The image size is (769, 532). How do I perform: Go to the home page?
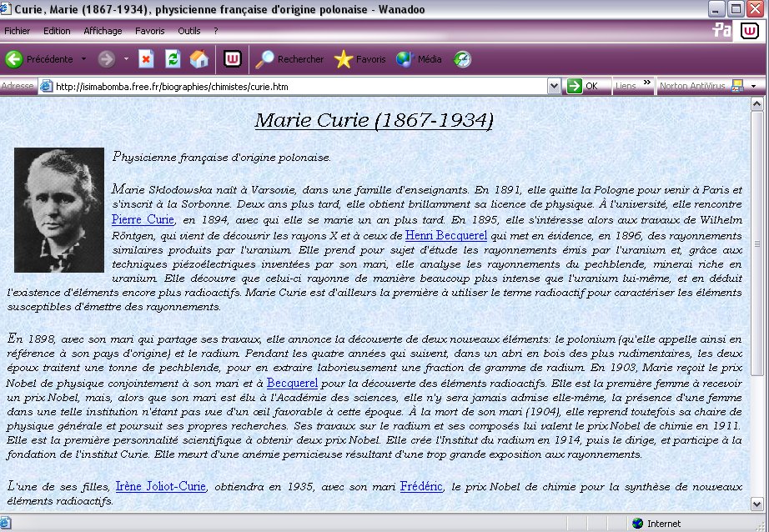click(199, 59)
